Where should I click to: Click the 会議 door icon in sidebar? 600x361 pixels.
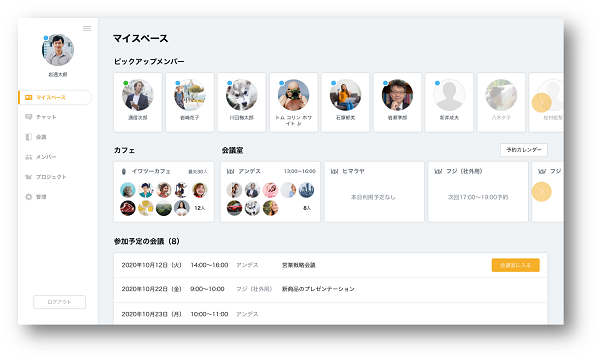[x=29, y=137]
